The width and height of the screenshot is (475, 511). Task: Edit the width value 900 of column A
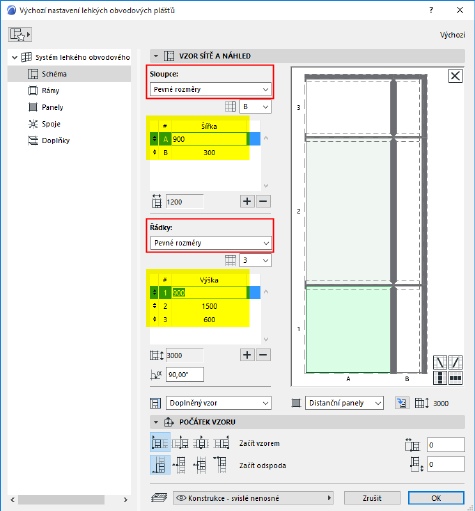(x=209, y=139)
